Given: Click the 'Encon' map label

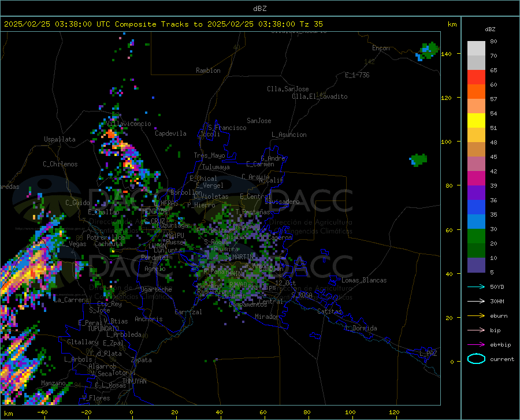Looking at the screenshot, I should [x=381, y=48].
